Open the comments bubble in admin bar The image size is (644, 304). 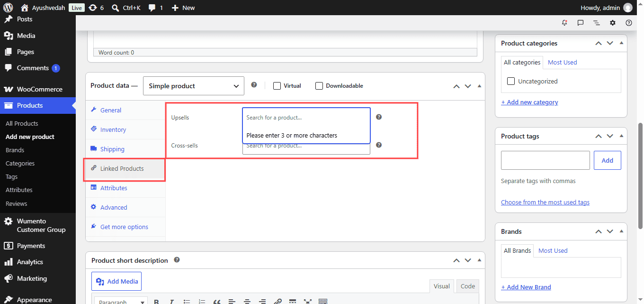click(x=156, y=8)
